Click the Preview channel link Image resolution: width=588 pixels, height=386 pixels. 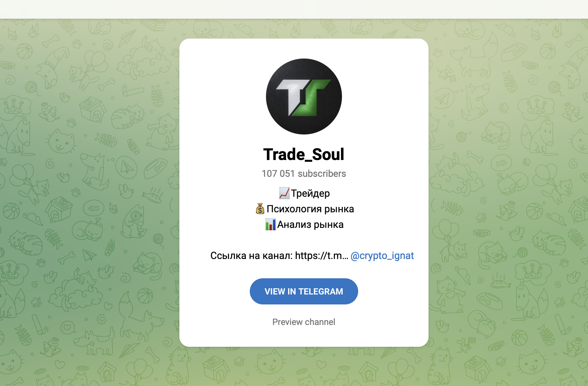point(304,322)
